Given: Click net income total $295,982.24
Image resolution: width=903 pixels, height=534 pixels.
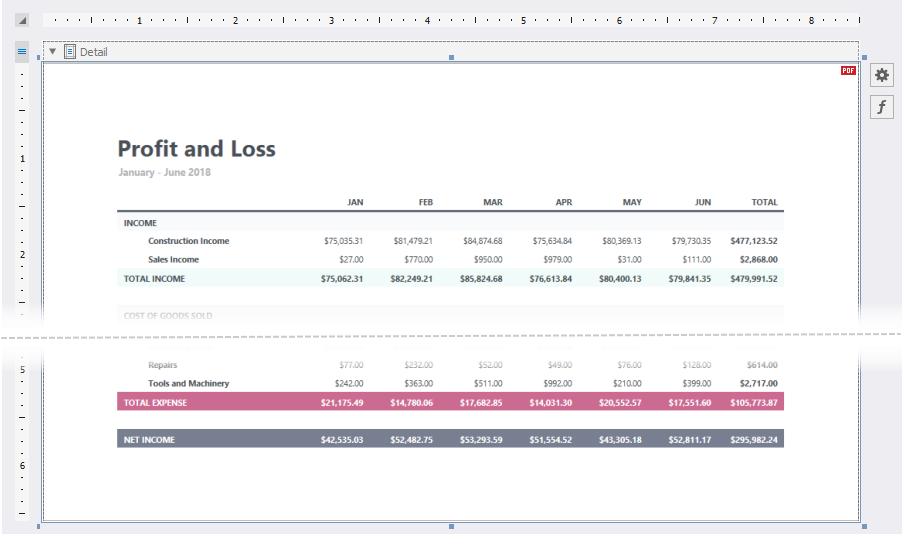Looking at the screenshot, I should coord(754,440).
